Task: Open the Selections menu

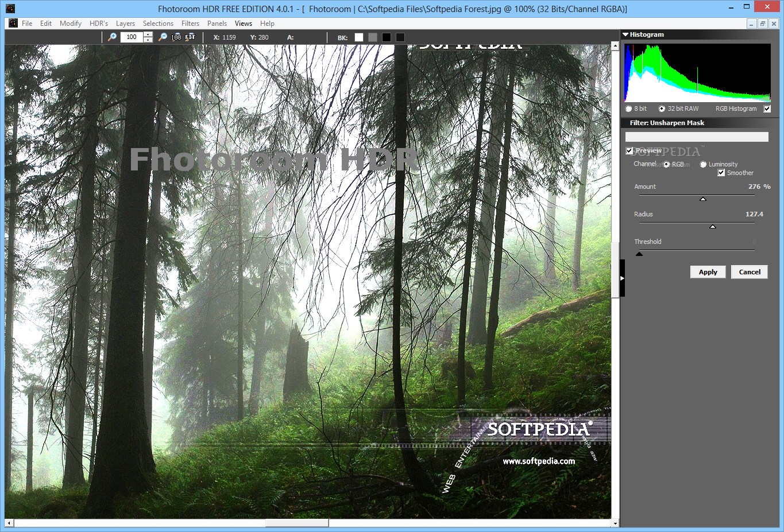Action: (x=158, y=24)
